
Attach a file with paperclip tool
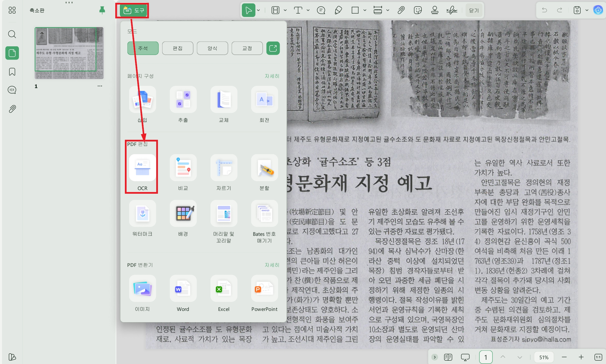click(401, 10)
